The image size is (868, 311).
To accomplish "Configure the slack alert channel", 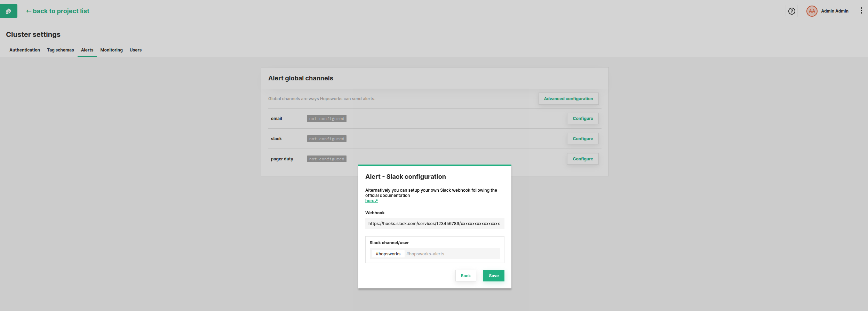I will tap(582, 139).
